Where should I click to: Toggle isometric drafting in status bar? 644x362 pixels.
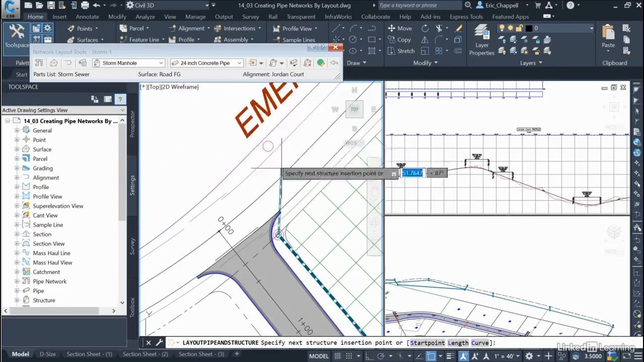pyautogui.click(x=420, y=355)
